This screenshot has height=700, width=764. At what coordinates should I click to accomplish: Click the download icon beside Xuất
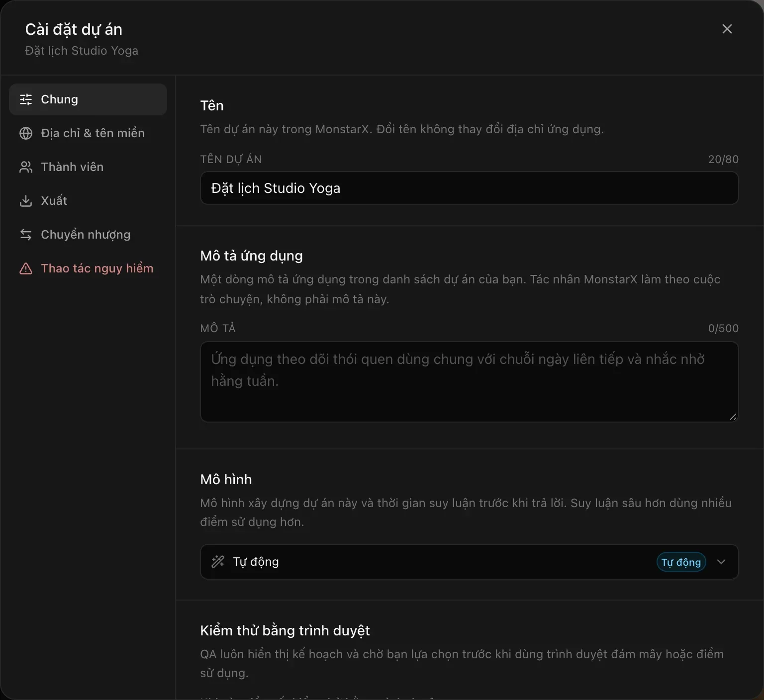(x=26, y=201)
